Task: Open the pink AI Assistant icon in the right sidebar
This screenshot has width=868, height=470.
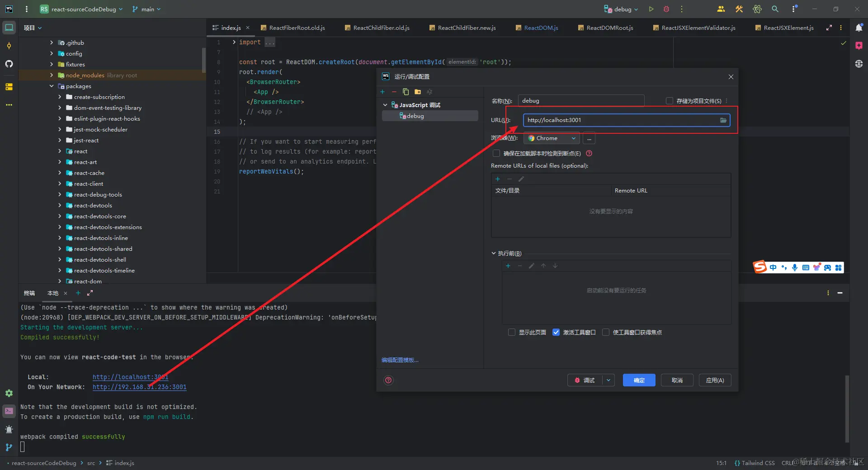Action: [x=859, y=46]
